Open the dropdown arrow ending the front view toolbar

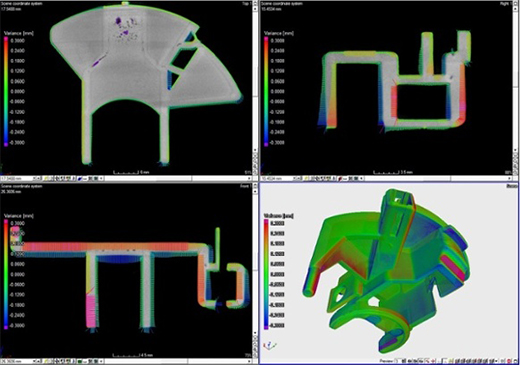click(x=101, y=361)
